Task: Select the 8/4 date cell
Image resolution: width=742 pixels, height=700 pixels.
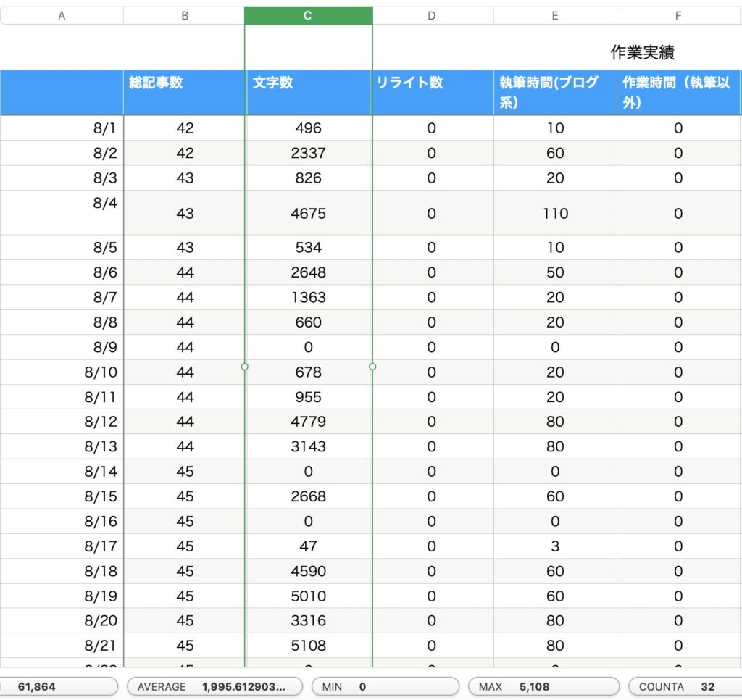Action: pyautogui.click(x=62, y=212)
